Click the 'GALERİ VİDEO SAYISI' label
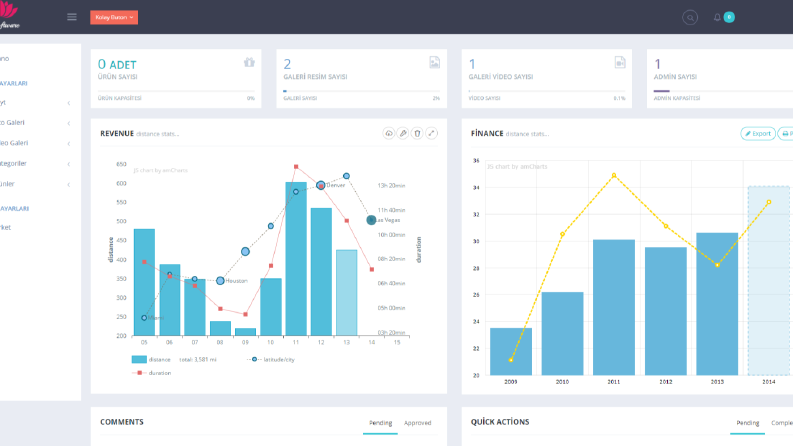Image resolution: width=793 pixels, height=446 pixels. point(501,77)
